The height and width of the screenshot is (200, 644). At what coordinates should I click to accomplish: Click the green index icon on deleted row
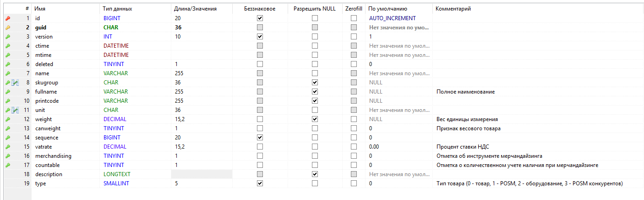[7, 64]
